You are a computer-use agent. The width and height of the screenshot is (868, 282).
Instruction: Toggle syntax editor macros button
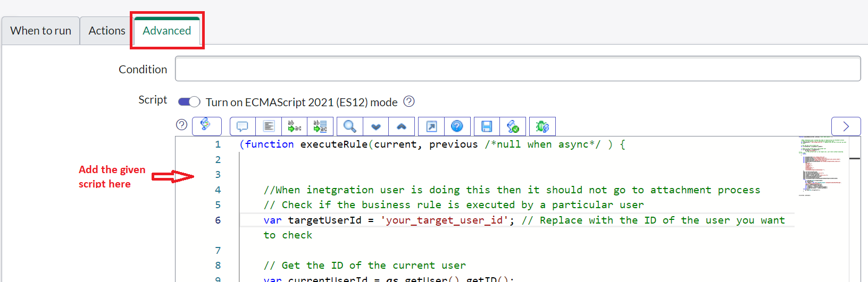(x=206, y=126)
